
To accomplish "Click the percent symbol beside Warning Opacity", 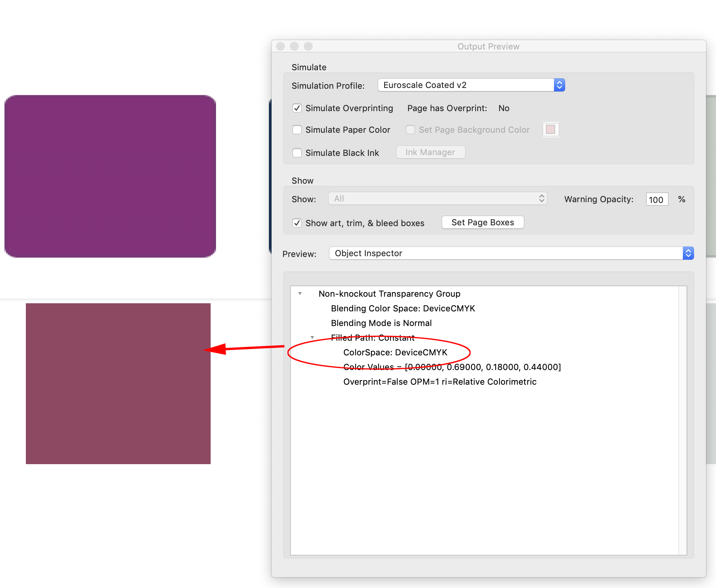I will [682, 199].
